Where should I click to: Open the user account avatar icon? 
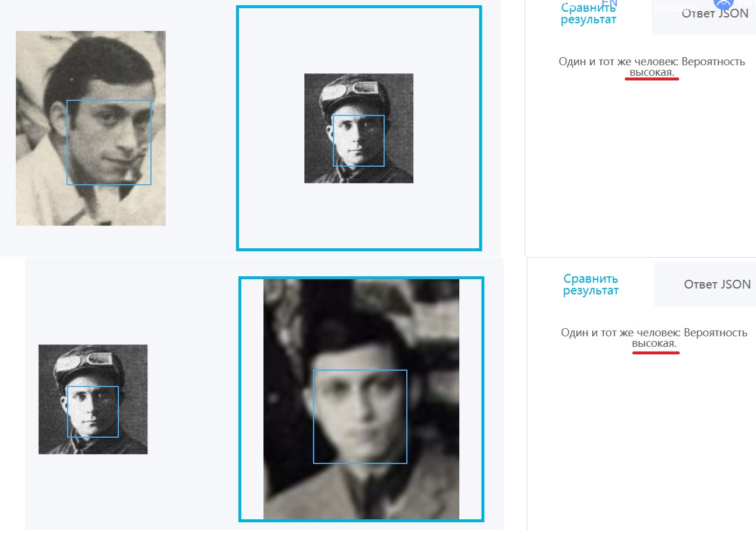tap(723, 3)
